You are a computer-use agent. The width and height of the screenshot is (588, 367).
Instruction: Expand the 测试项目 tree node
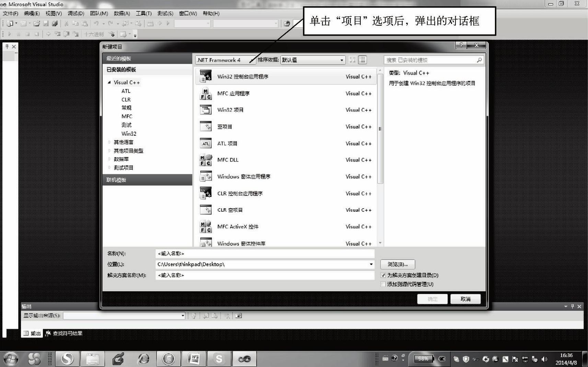click(109, 168)
